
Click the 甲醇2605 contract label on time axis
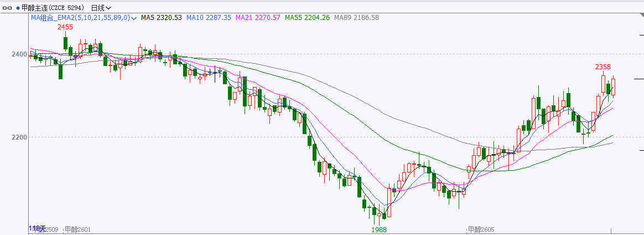click(x=481, y=229)
